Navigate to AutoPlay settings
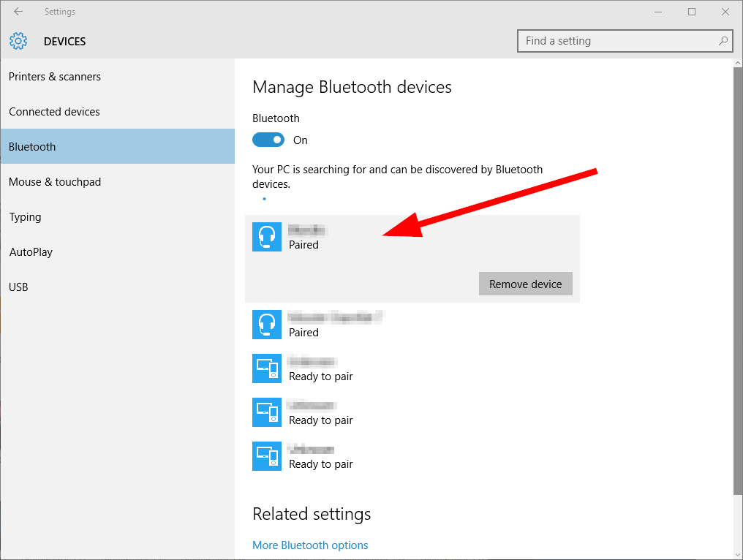Screen dimensions: 743x560 pos(31,251)
